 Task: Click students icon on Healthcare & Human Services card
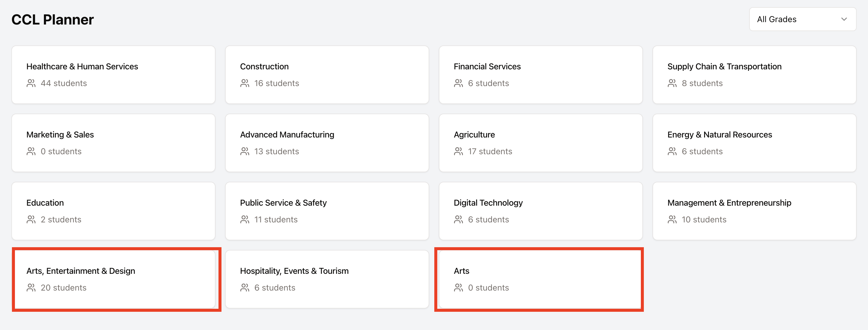(31, 83)
